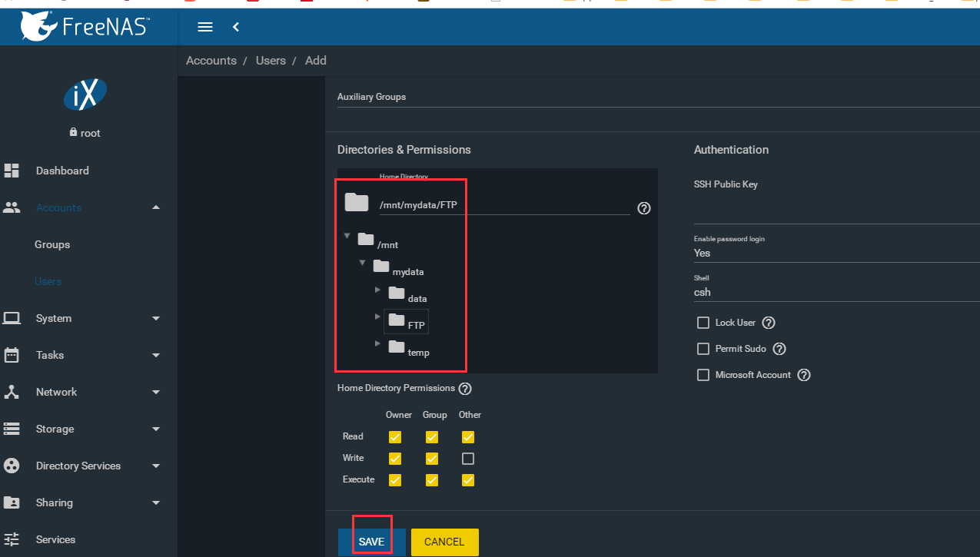Select the Network sidebar icon
Viewport: 980px width, 557px height.
[x=11, y=392]
